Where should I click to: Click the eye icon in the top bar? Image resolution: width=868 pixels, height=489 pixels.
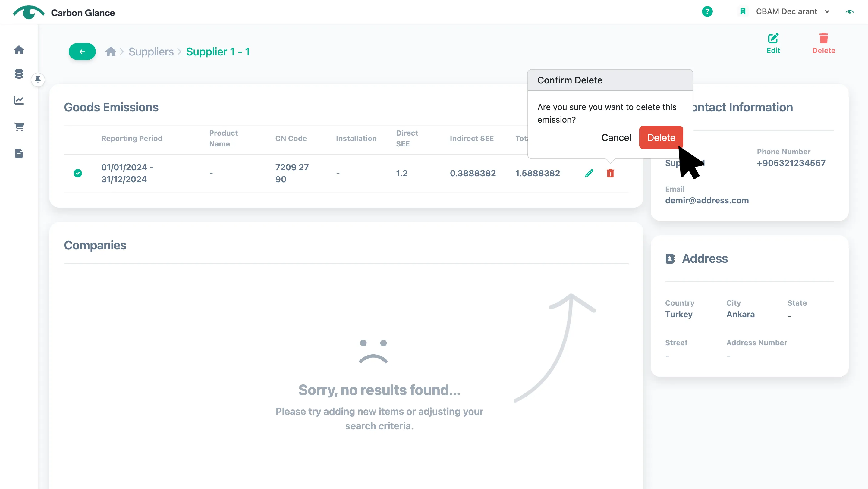click(850, 12)
